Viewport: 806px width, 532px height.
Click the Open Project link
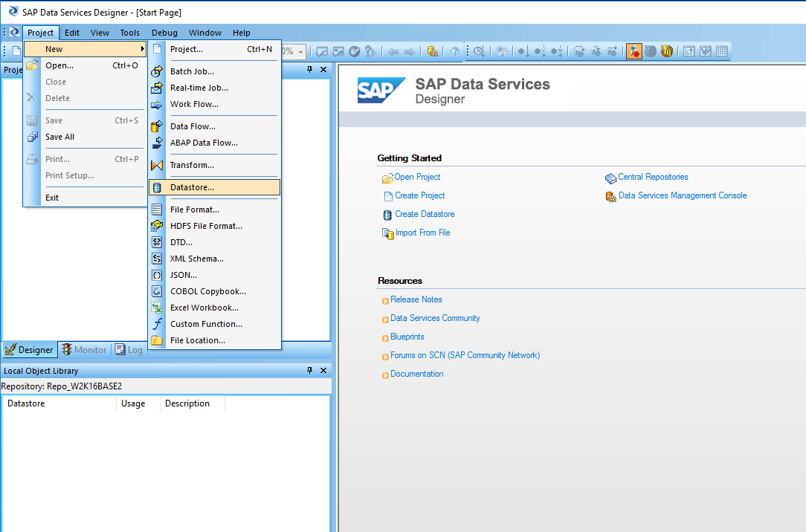coord(417,177)
